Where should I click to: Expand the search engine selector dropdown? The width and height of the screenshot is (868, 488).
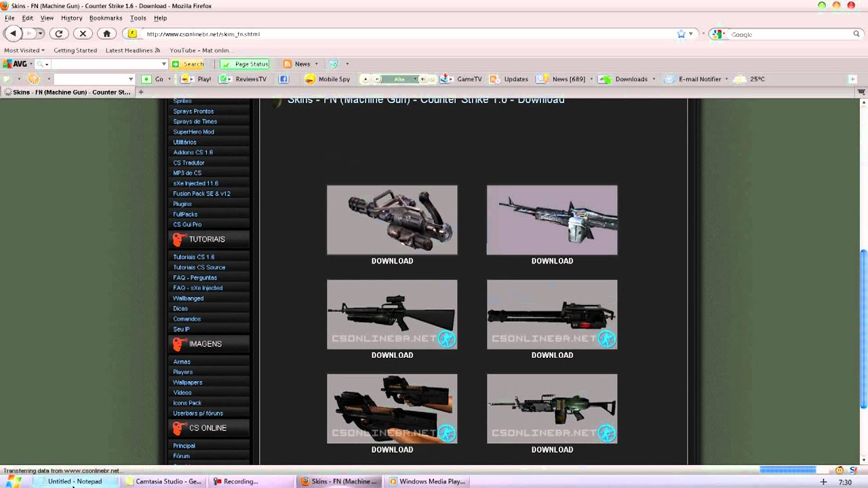[x=725, y=34]
